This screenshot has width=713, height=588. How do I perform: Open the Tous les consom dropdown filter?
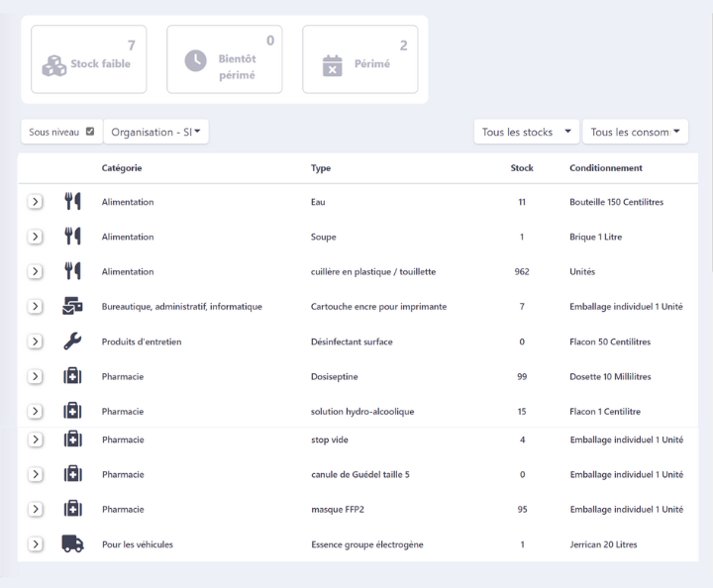point(635,132)
